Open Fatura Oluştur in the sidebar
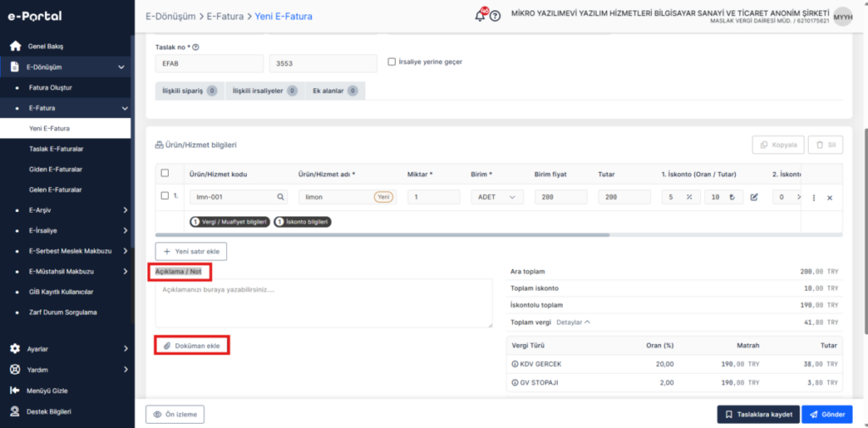Screen dimensions: 868x428 tap(50, 87)
